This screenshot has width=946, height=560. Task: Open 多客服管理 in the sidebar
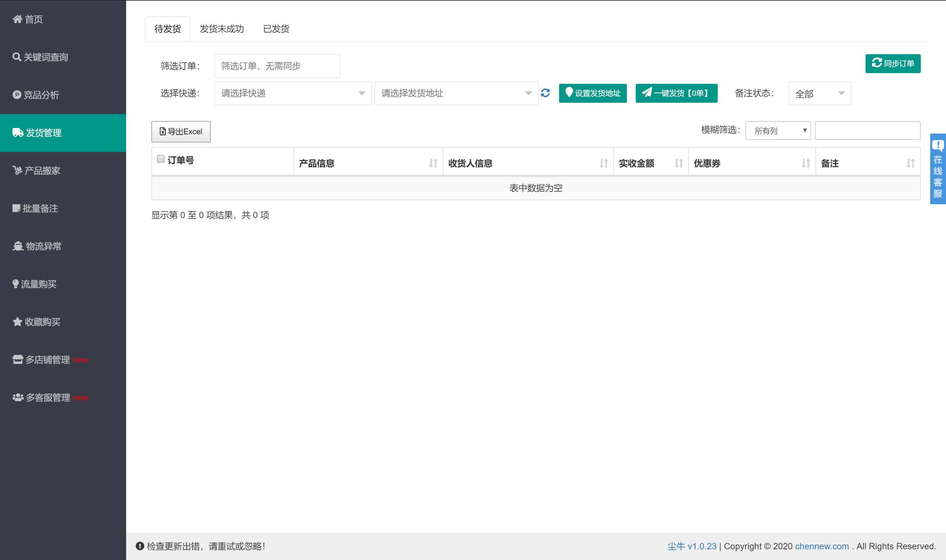pyautogui.click(x=63, y=397)
